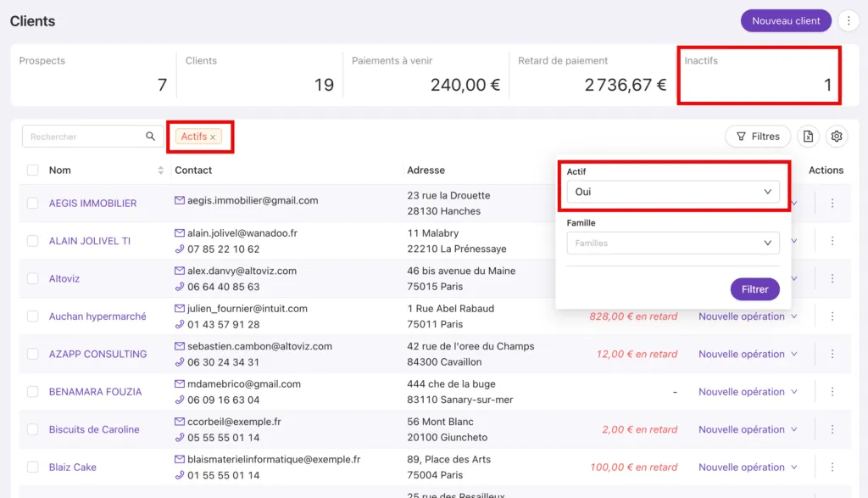Open table settings gear icon

(837, 137)
